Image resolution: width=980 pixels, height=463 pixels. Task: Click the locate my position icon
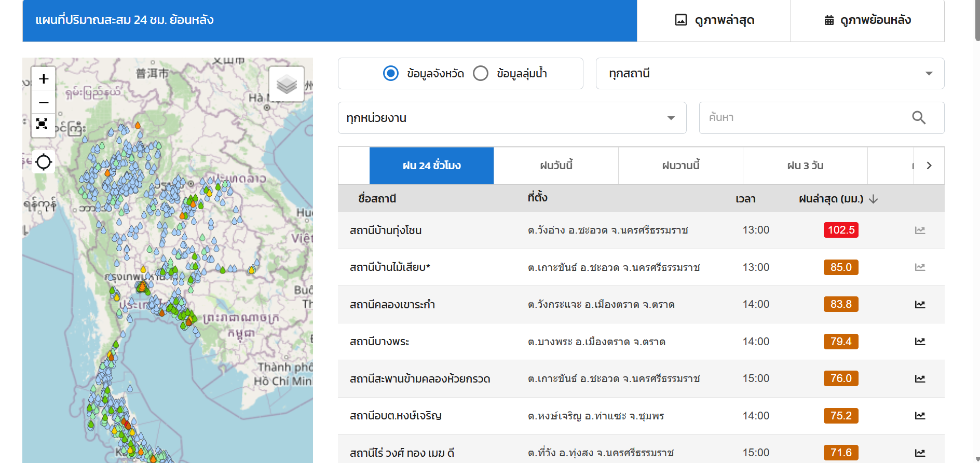(x=44, y=162)
